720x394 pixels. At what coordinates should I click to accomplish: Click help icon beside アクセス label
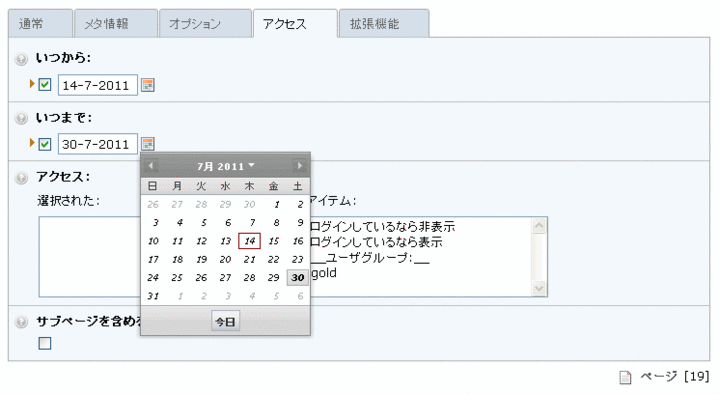21,177
